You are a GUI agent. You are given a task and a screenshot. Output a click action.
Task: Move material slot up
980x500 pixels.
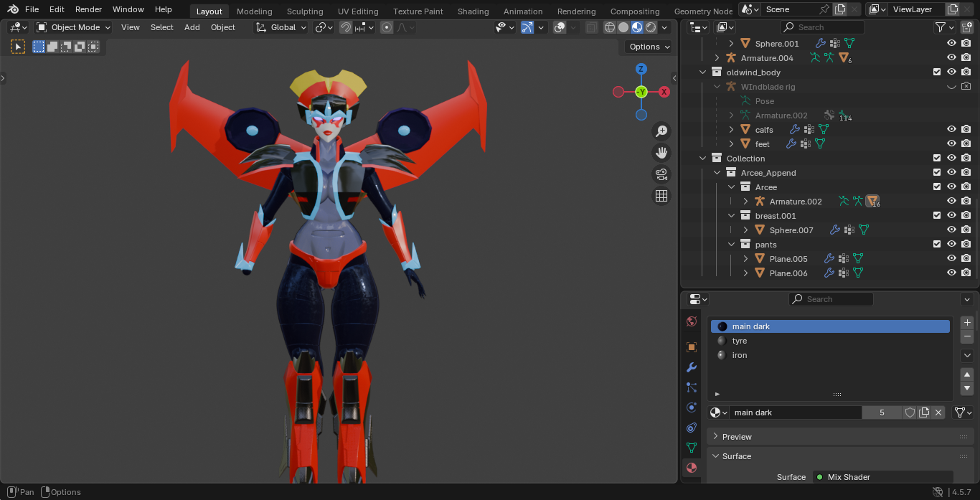pyautogui.click(x=967, y=375)
